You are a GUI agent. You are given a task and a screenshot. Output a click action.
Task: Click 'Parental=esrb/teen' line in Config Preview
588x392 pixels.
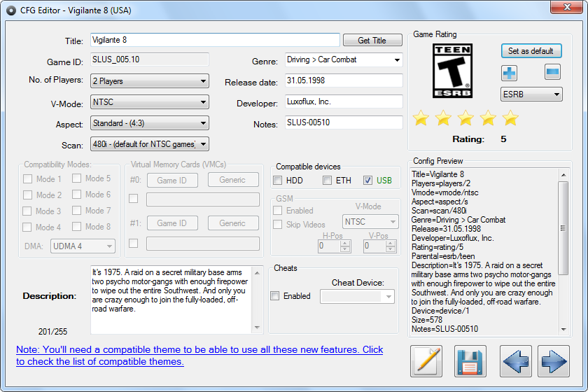pyautogui.click(x=443, y=256)
